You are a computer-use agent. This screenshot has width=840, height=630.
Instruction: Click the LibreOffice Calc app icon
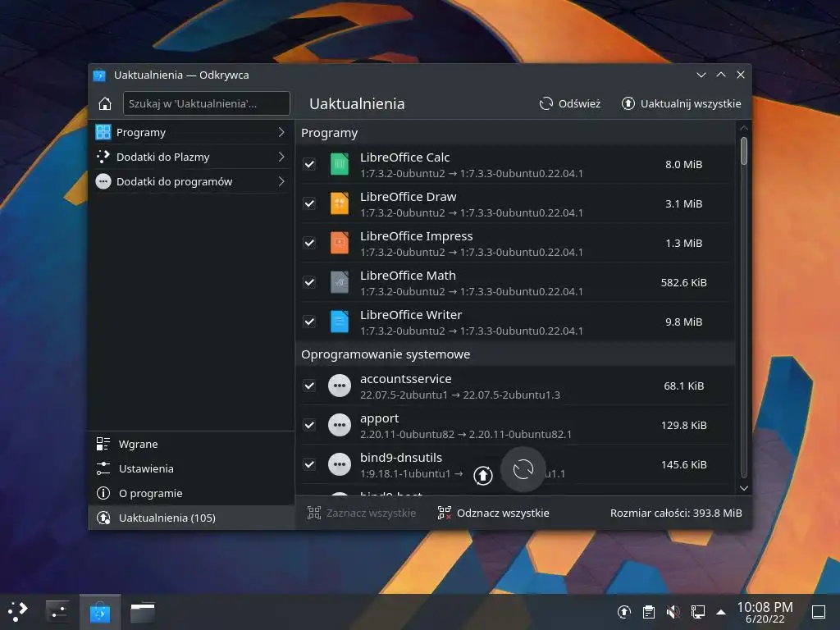coord(339,164)
